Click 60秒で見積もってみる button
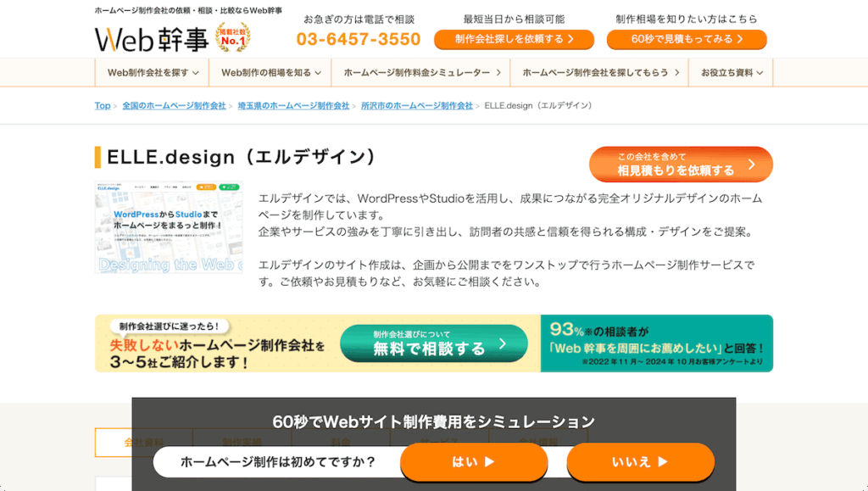This screenshot has height=491, width=868. [x=687, y=39]
